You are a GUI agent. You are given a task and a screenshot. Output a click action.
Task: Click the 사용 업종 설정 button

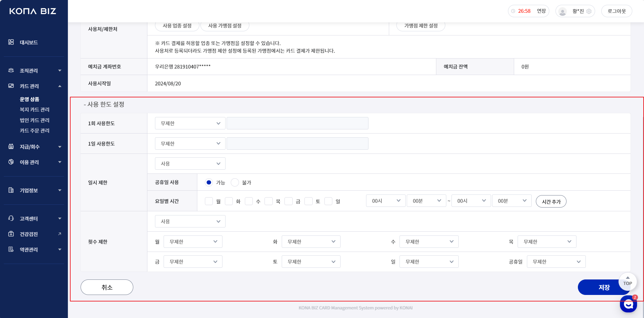[x=177, y=26]
